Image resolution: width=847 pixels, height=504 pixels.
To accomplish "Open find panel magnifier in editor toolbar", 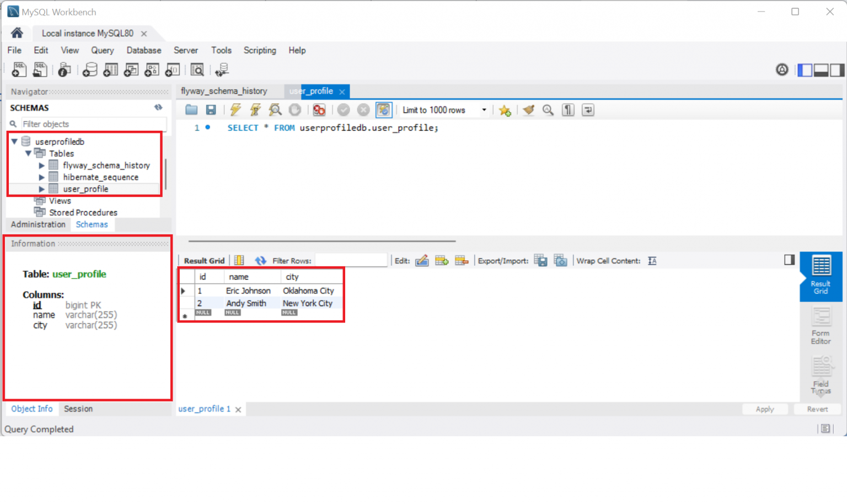I will (x=548, y=110).
